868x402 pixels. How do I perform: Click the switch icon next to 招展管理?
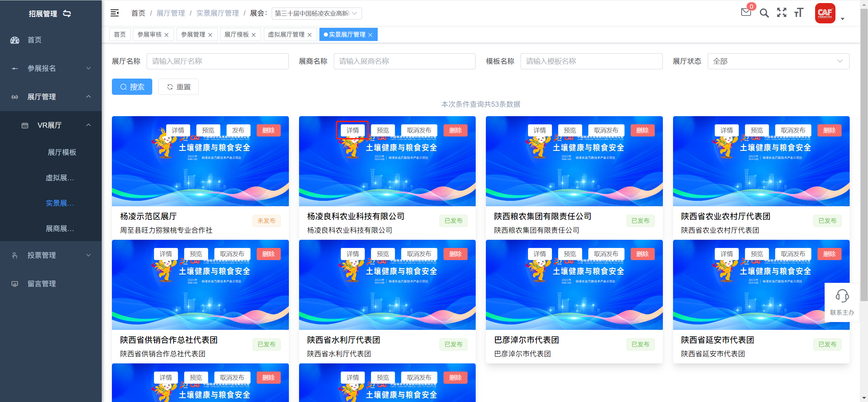pos(67,14)
